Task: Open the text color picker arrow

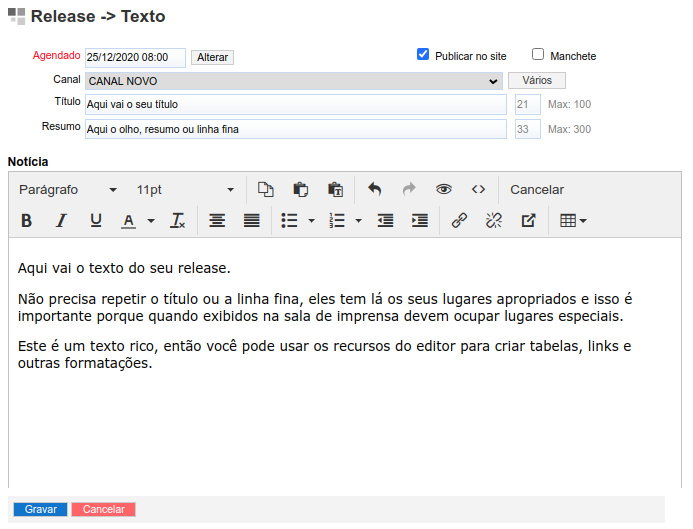Action: point(151,221)
